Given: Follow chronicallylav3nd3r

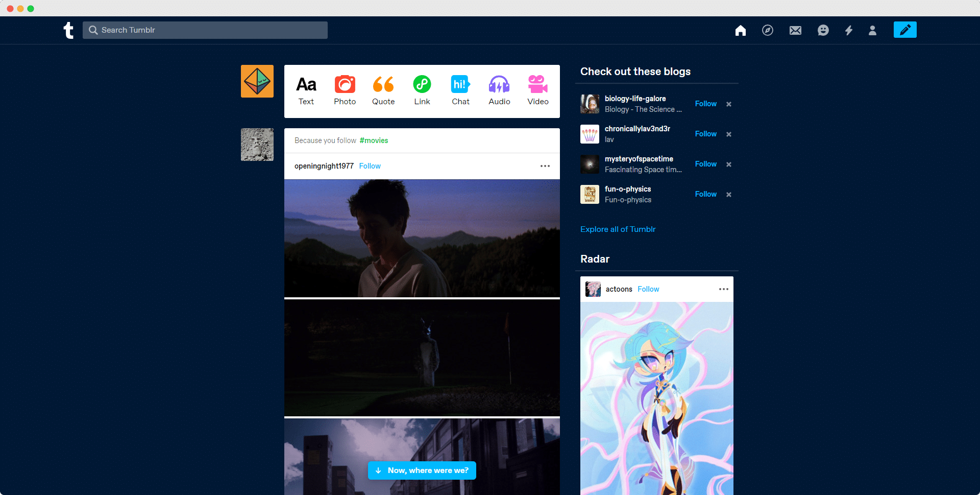Looking at the screenshot, I should pyautogui.click(x=706, y=134).
